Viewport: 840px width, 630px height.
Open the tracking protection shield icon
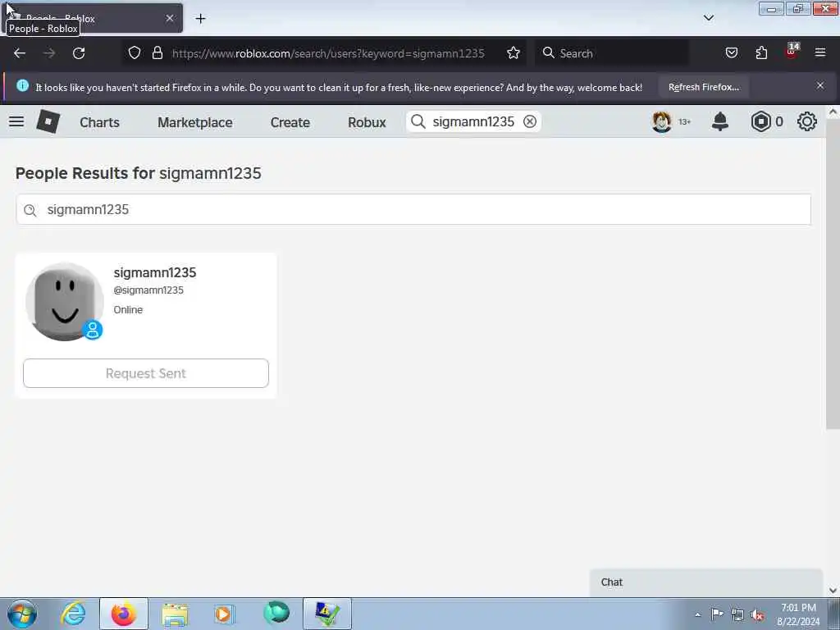(x=135, y=52)
